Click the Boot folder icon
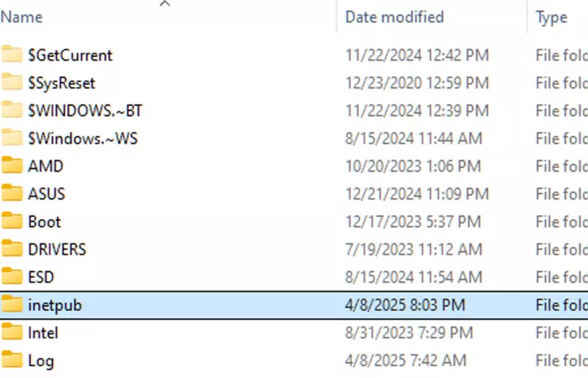This screenshot has width=588, height=378. coord(12,222)
